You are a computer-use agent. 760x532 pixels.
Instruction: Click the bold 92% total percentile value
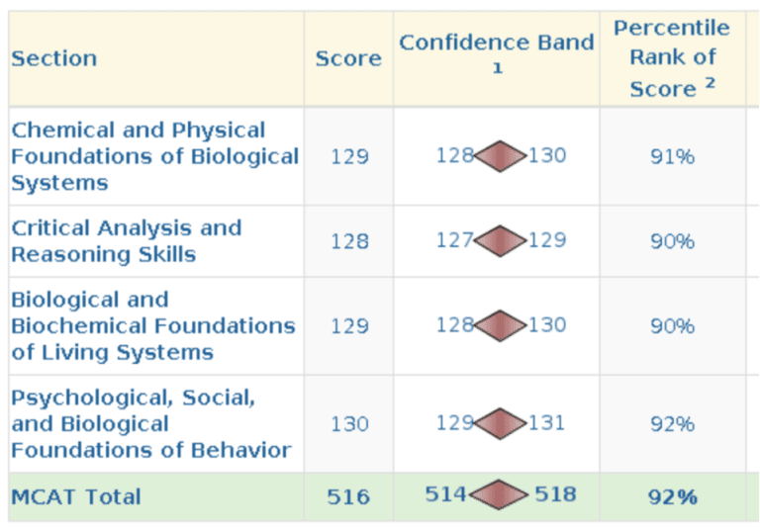tap(673, 497)
